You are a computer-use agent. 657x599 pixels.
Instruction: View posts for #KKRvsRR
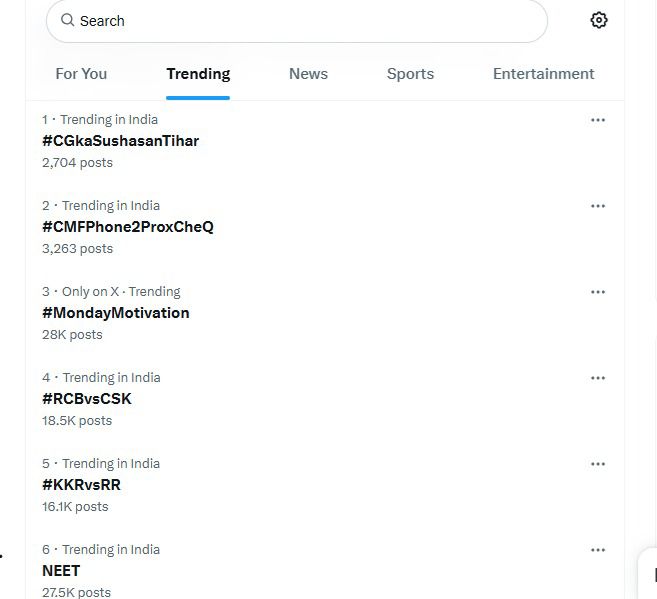tap(81, 485)
